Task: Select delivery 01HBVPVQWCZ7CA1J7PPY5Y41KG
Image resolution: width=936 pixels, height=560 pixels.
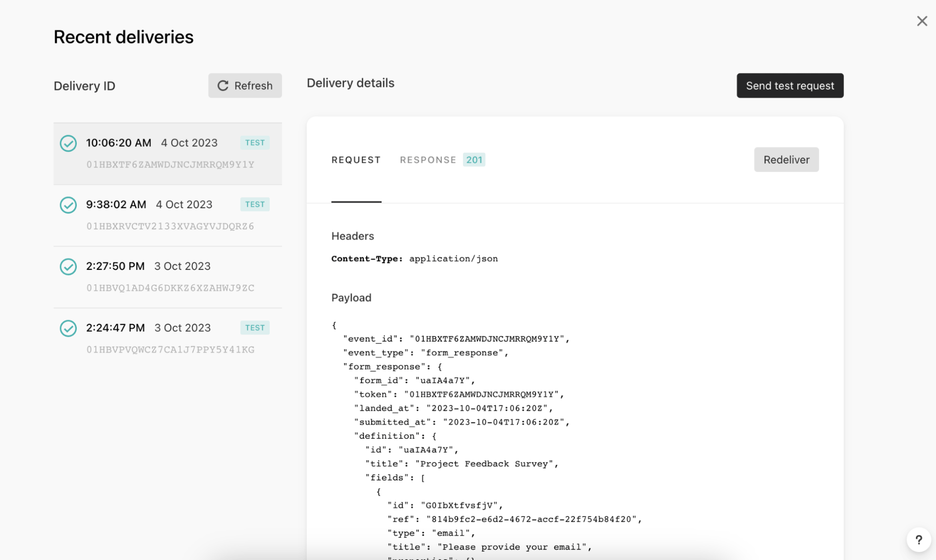Action: [x=170, y=350]
